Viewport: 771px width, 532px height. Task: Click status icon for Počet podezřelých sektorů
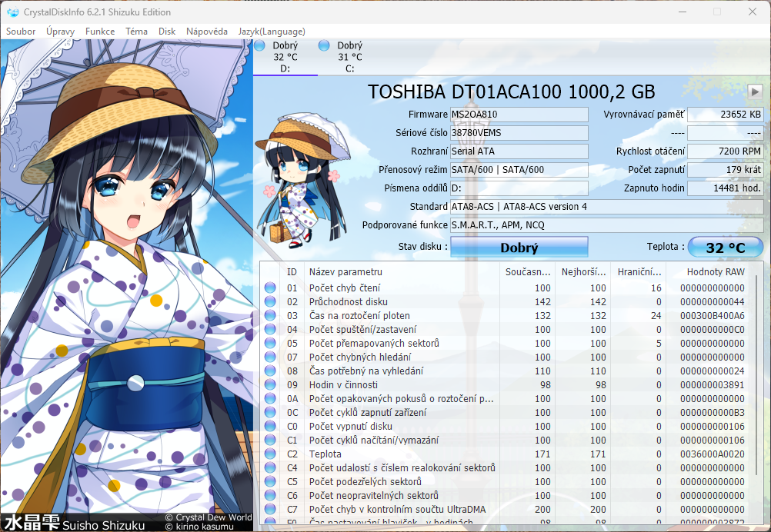(270, 481)
